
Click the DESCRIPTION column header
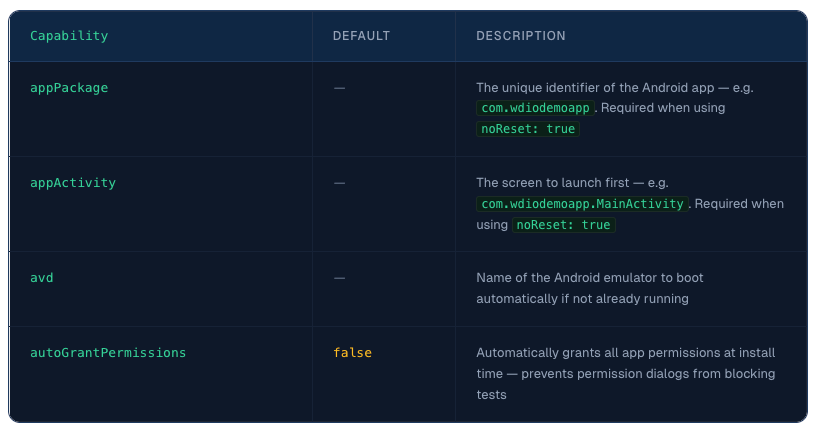pos(521,36)
